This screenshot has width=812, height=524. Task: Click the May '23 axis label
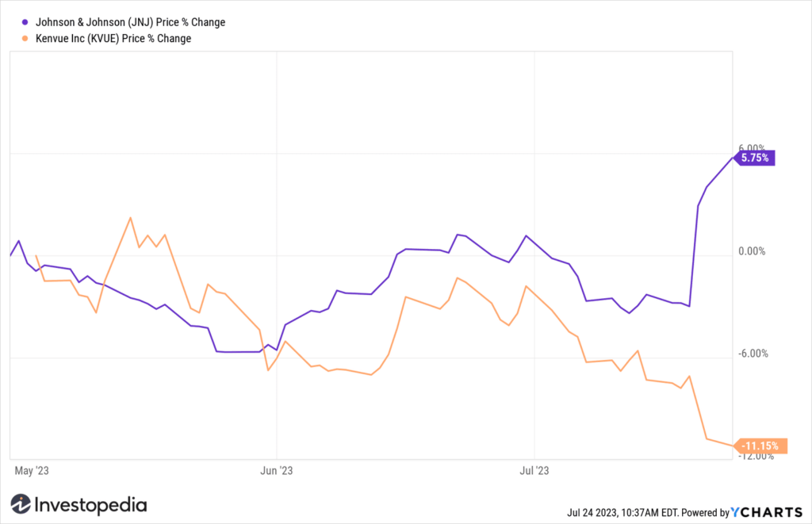[32, 471]
